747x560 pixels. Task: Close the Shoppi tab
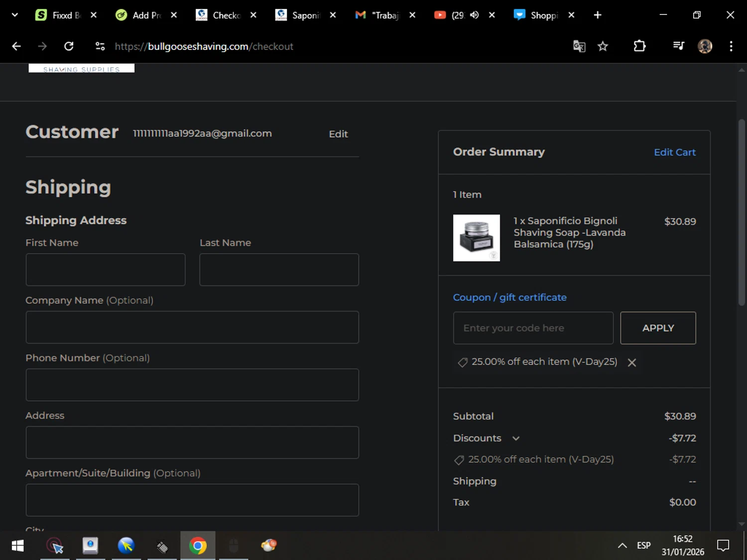pos(571,15)
